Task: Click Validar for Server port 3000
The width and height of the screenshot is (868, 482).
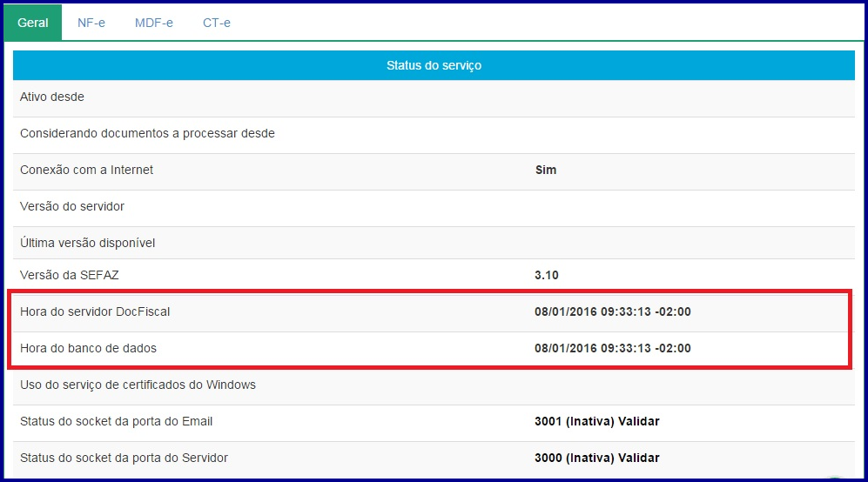Action: point(639,458)
